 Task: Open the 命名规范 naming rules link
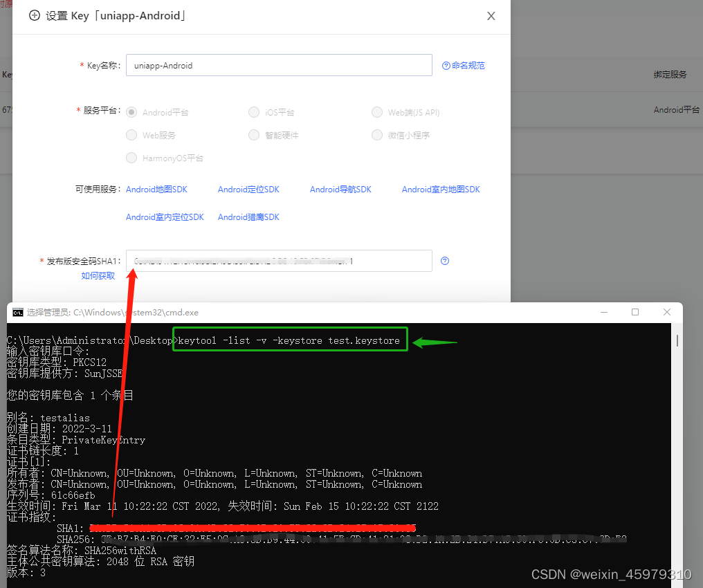point(464,66)
